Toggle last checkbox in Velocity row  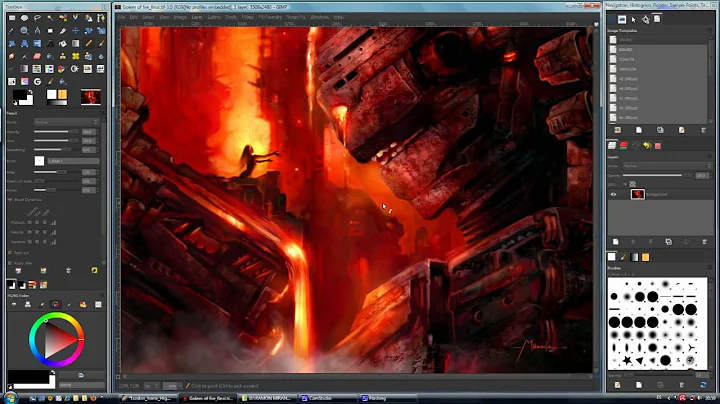pyautogui.click(x=45, y=232)
